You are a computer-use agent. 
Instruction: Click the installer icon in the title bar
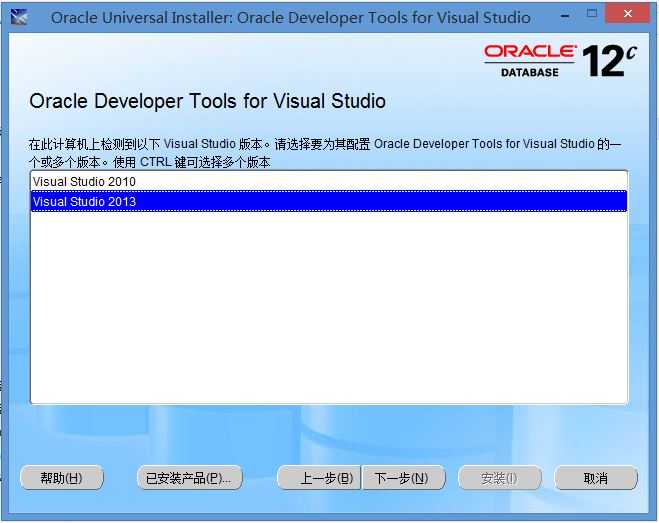(19, 17)
